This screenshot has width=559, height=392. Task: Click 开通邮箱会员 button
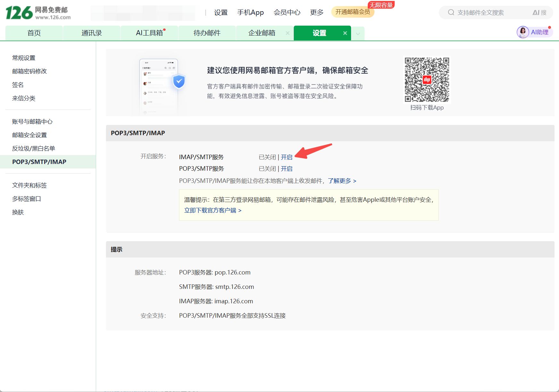point(352,12)
